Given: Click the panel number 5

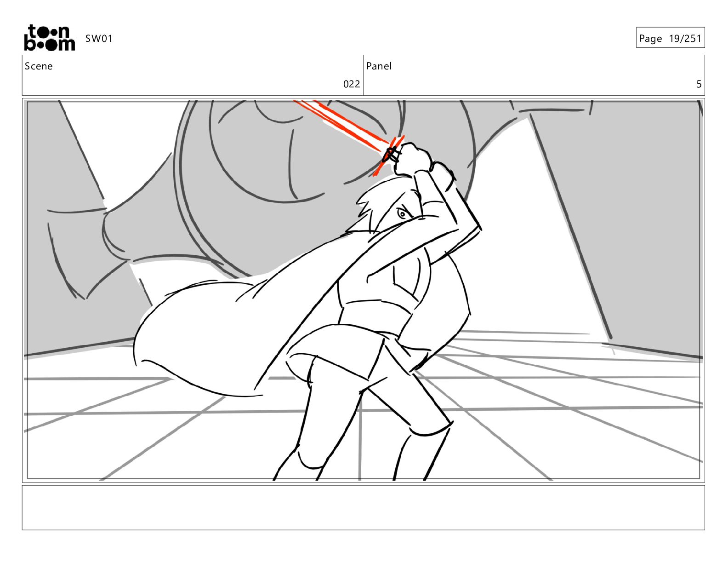Looking at the screenshot, I should [699, 84].
